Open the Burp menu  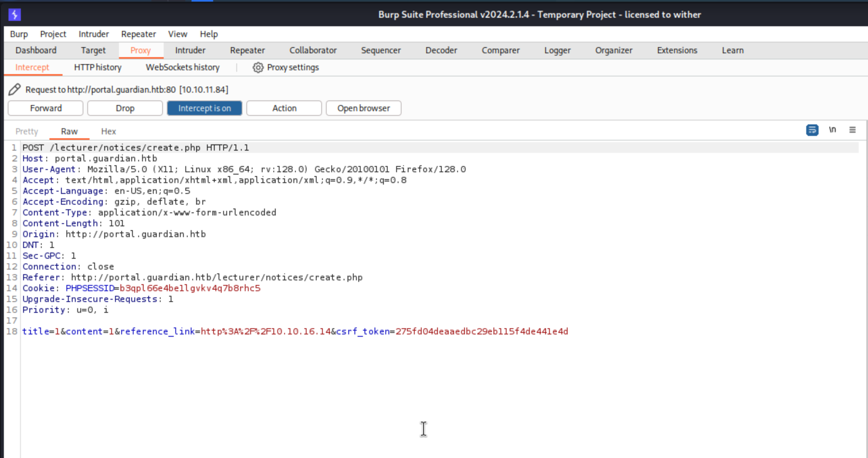pyautogui.click(x=19, y=34)
